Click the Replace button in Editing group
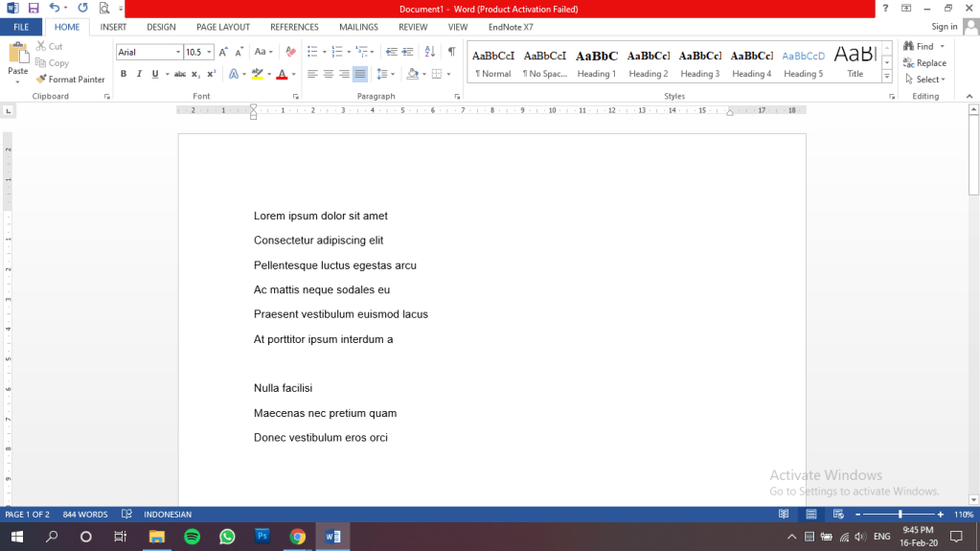 pyautogui.click(x=924, y=63)
